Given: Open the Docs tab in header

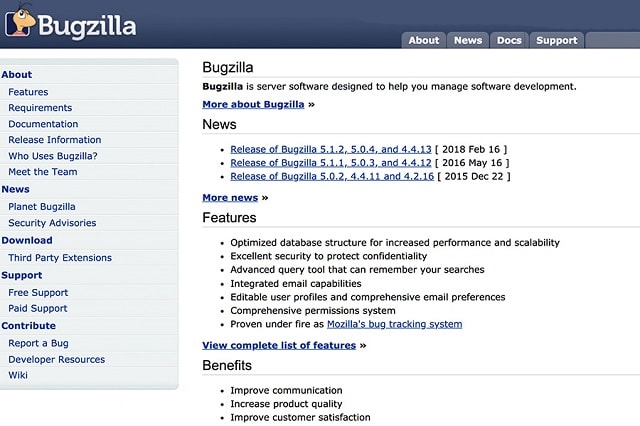Looking at the screenshot, I should [509, 40].
